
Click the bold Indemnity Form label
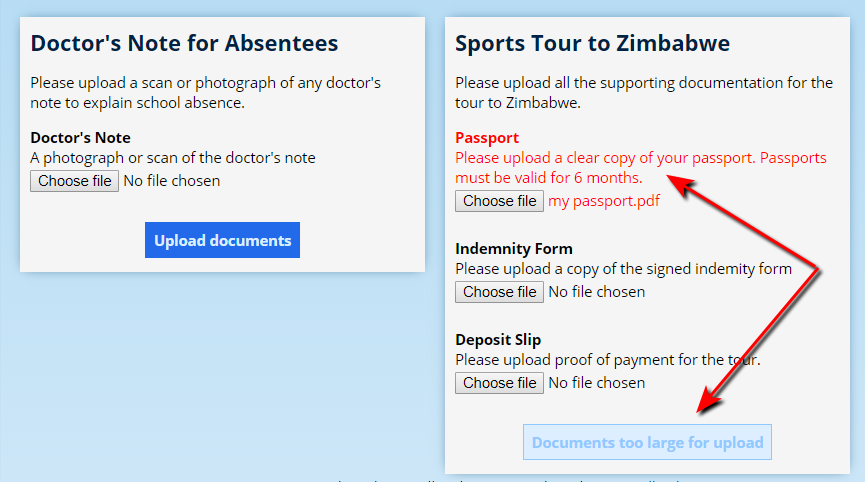(514, 249)
